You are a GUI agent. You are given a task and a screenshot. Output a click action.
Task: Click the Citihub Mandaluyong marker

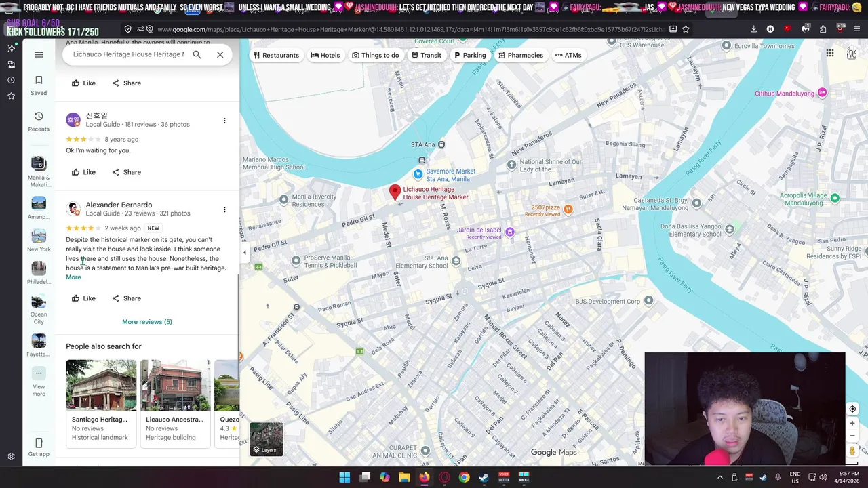click(822, 93)
